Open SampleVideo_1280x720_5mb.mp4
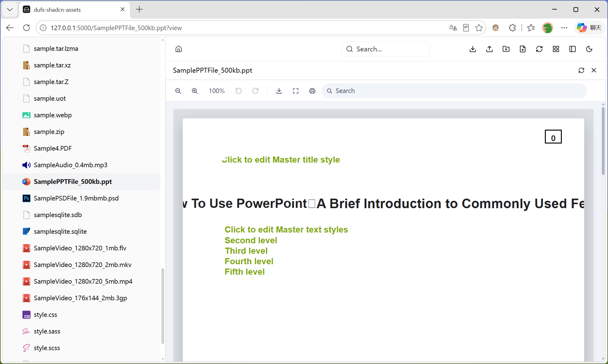The height and width of the screenshot is (364, 608). click(82, 281)
